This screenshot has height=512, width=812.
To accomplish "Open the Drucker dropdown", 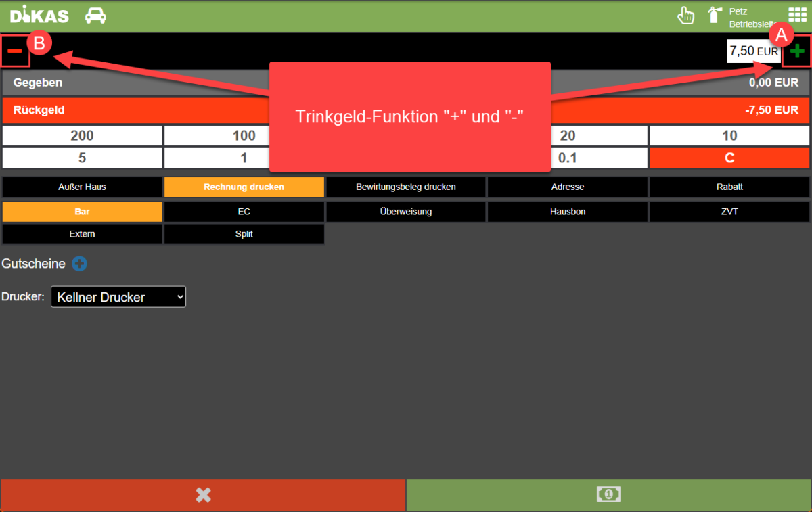I will (118, 297).
